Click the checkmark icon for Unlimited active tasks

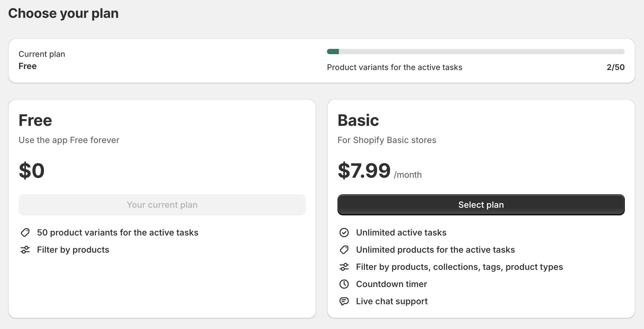click(344, 233)
